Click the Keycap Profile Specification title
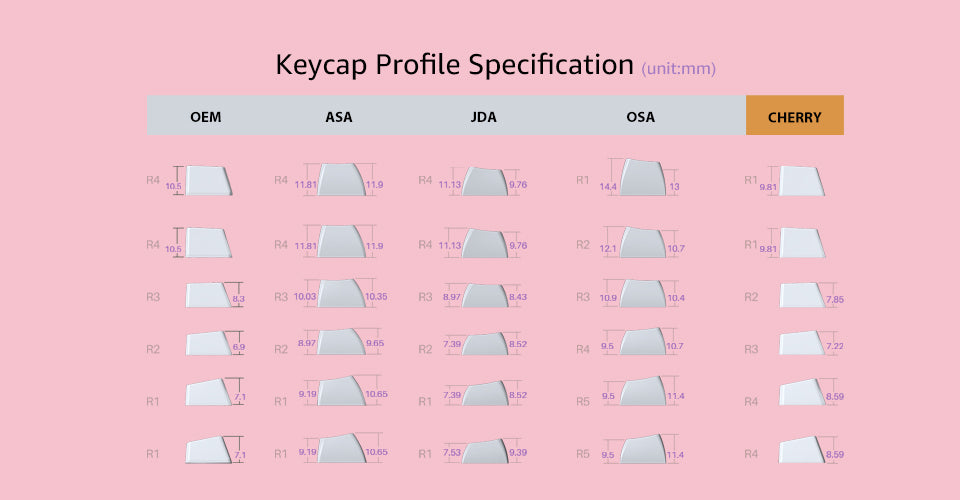Screen dimensions: 960x500 pos(454,65)
